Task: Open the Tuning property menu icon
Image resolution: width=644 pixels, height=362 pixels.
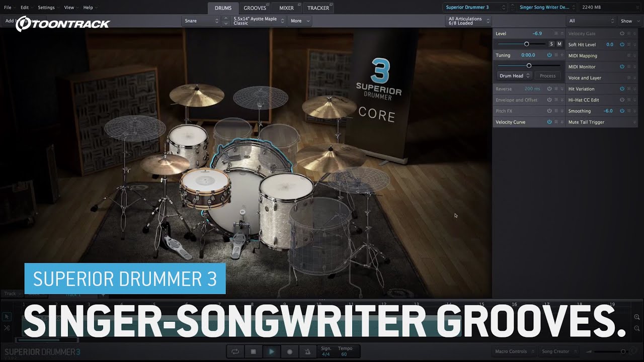Action: [556, 55]
